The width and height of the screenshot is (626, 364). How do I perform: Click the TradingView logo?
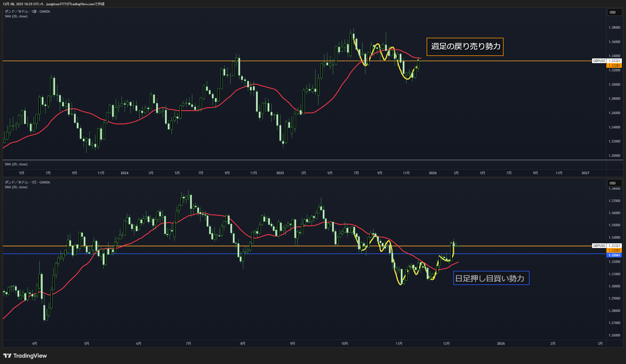(25, 356)
